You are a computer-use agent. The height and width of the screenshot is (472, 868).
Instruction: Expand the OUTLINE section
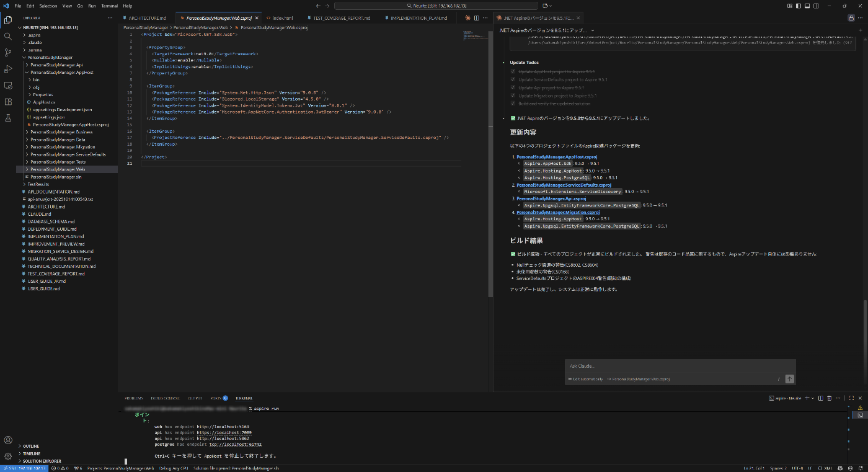click(x=31, y=446)
